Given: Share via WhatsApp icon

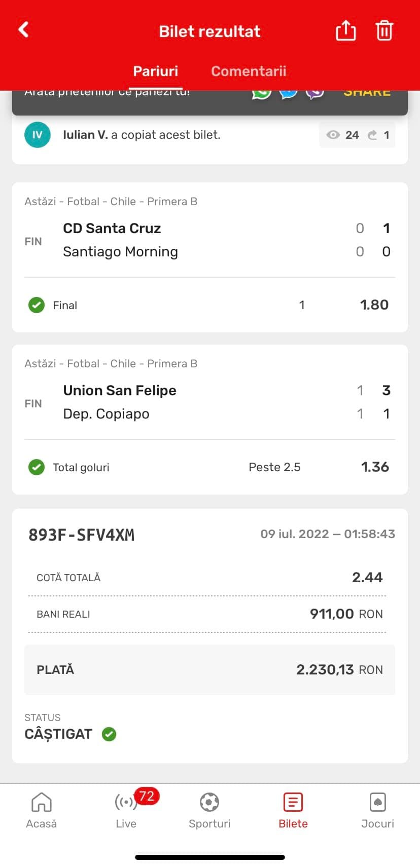Looking at the screenshot, I should pos(262,93).
